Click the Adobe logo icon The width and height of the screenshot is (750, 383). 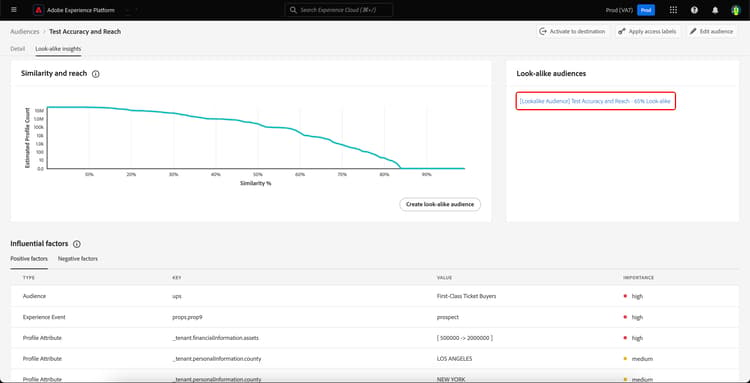(39, 10)
